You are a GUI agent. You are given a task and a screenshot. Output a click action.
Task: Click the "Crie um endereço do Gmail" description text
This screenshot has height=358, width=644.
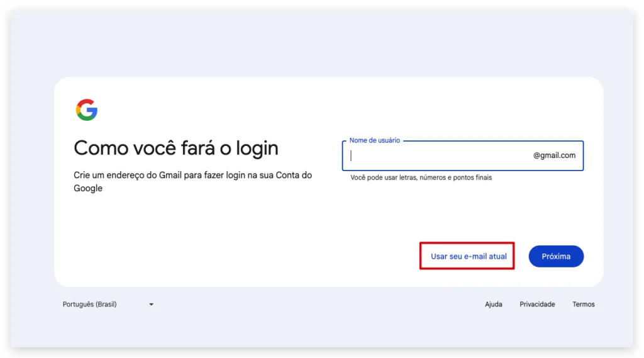click(x=192, y=182)
